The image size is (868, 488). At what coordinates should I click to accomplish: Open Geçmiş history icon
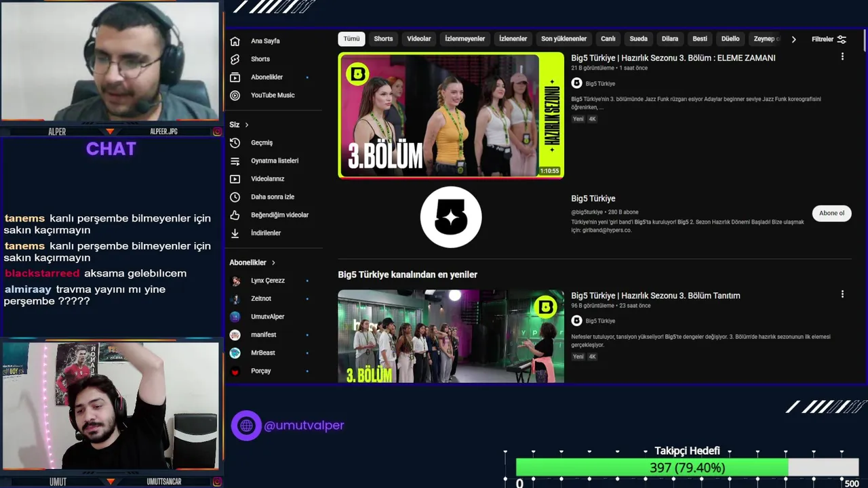point(235,143)
